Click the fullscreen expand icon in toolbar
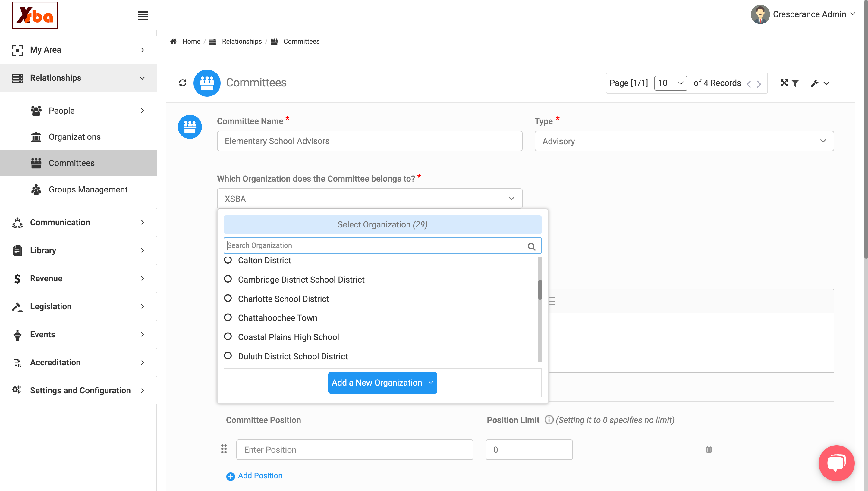Image resolution: width=868 pixels, height=491 pixels. point(784,83)
